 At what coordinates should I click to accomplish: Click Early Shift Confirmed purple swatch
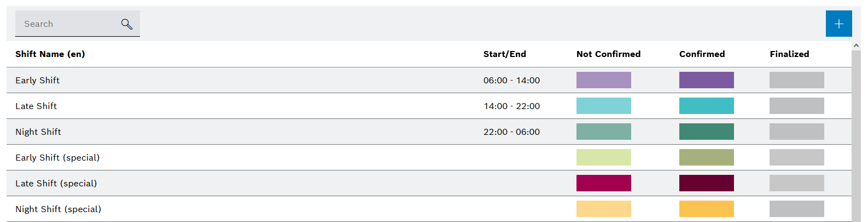[706, 80]
